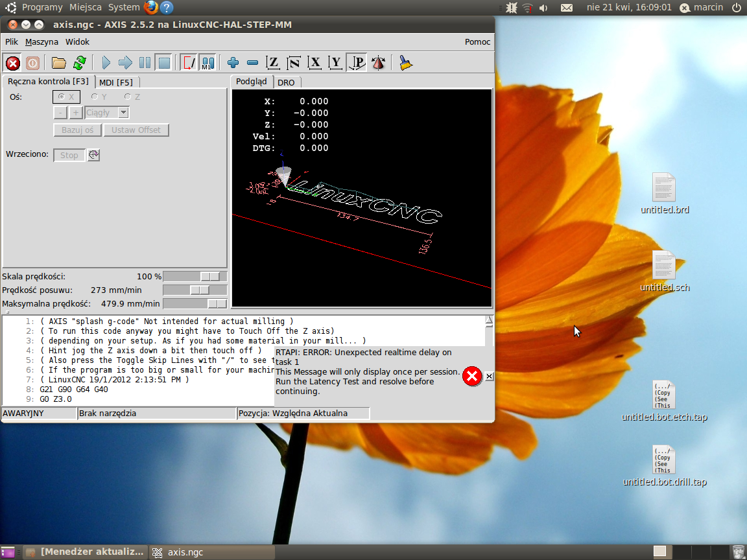This screenshot has width=747, height=560.
Task: Open the Plik menu
Action: (12, 42)
